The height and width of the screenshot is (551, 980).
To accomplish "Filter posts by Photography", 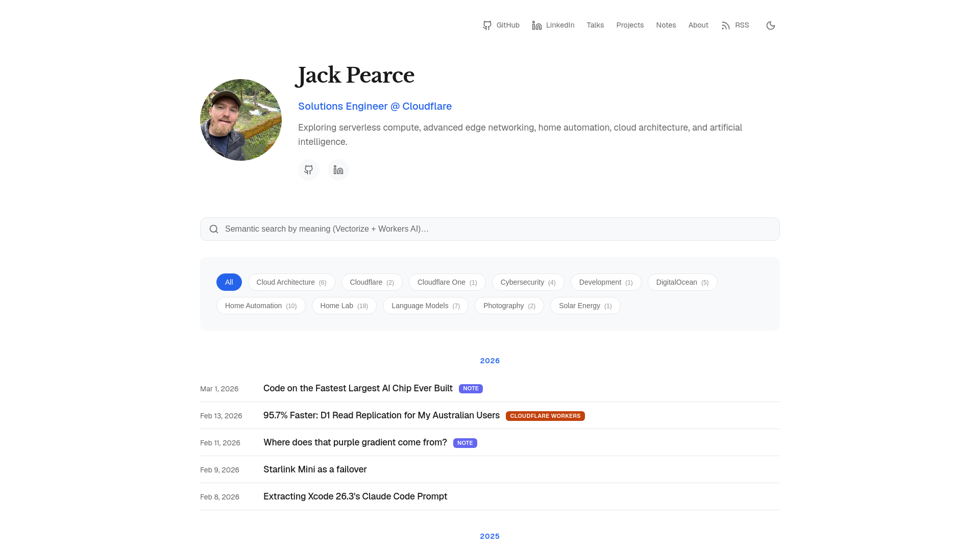I will [509, 306].
